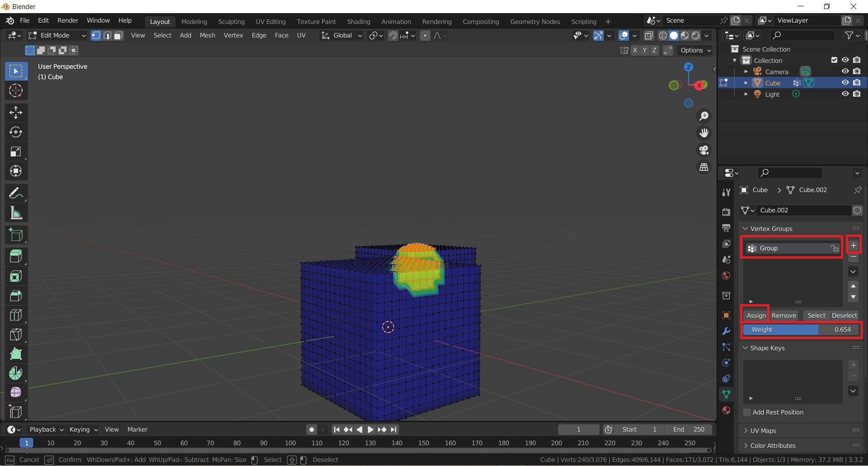This screenshot has width=868, height=466.
Task: Select the Measure tool
Action: pyautogui.click(x=16, y=213)
